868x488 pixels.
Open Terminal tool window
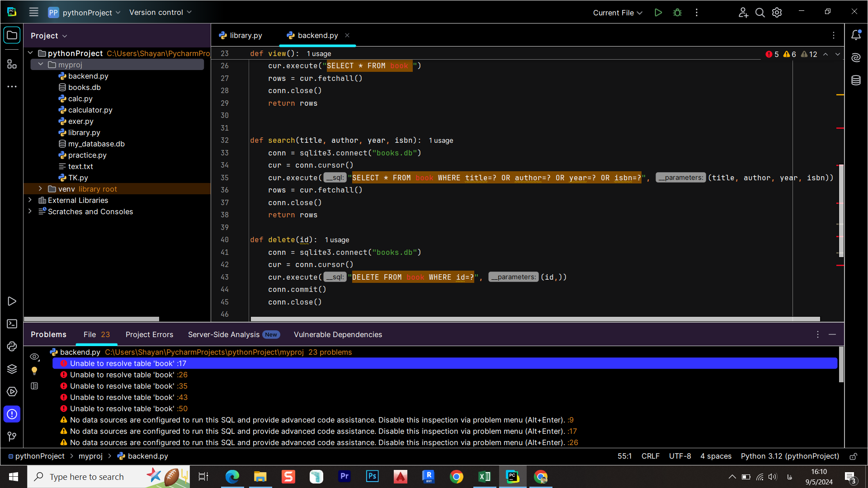click(12, 324)
